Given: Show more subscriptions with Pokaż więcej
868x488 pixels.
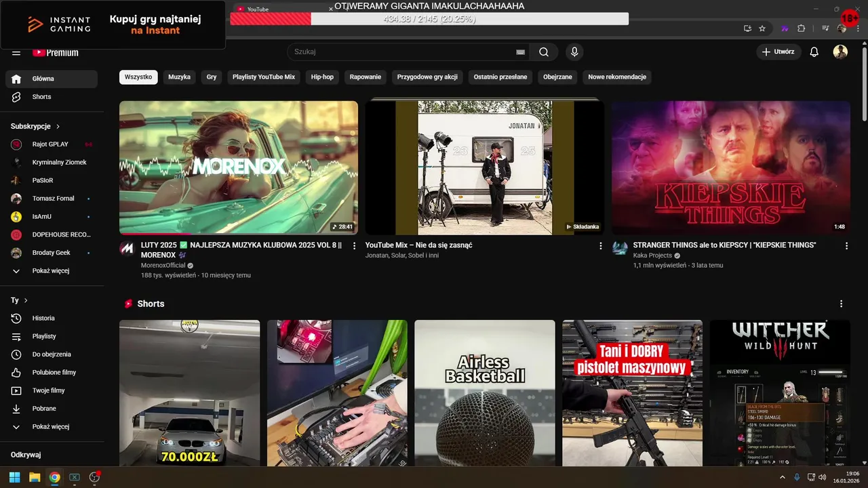Looking at the screenshot, I should [52, 270].
